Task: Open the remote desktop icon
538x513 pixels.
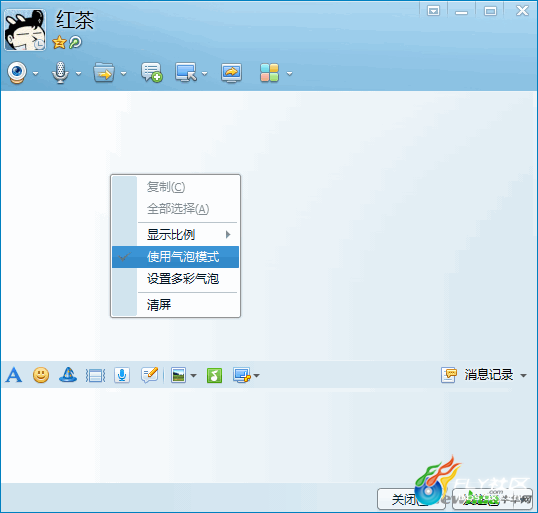Action: (x=186, y=72)
